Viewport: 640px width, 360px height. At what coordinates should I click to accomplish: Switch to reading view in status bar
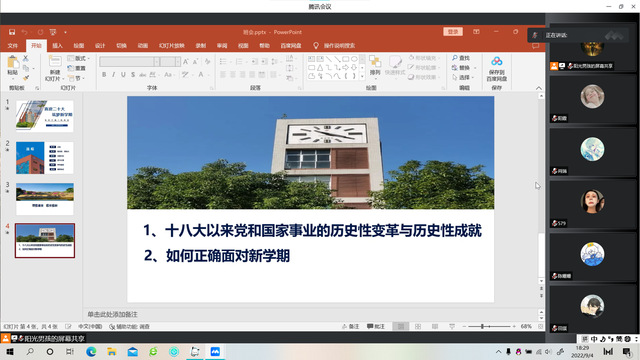coord(435,327)
